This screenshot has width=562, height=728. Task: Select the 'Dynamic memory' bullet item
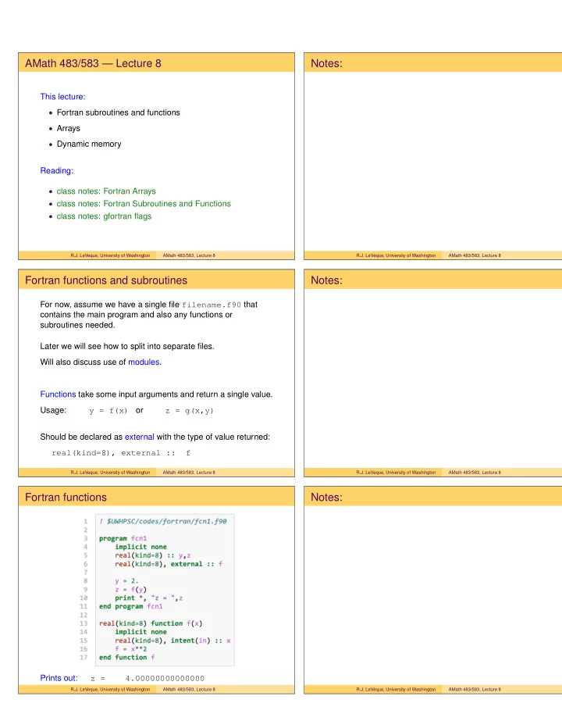(89, 144)
